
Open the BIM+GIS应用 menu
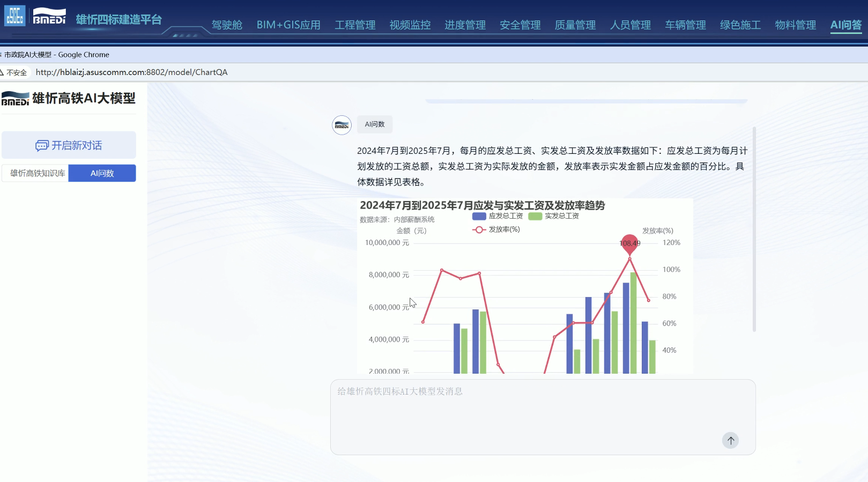(288, 25)
